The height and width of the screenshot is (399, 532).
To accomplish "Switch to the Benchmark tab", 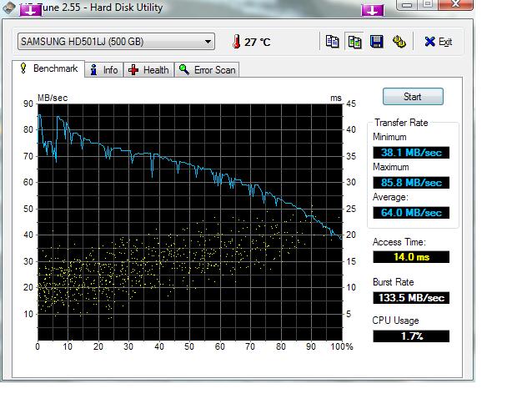I will coord(48,68).
